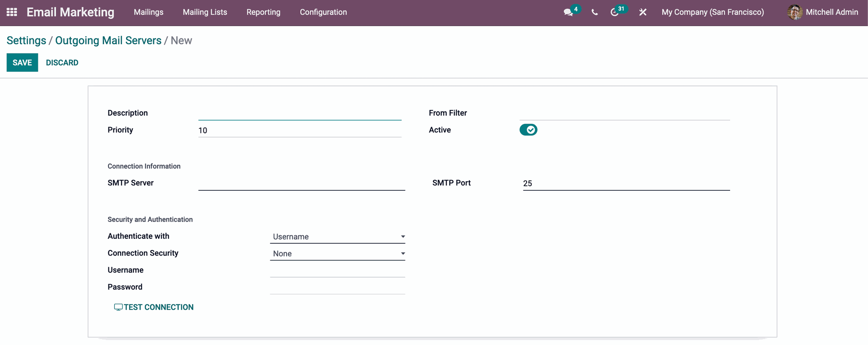Go back to Settings breadcrumb
This screenshot has width=868, height=345.
click(x=26, y=40)
